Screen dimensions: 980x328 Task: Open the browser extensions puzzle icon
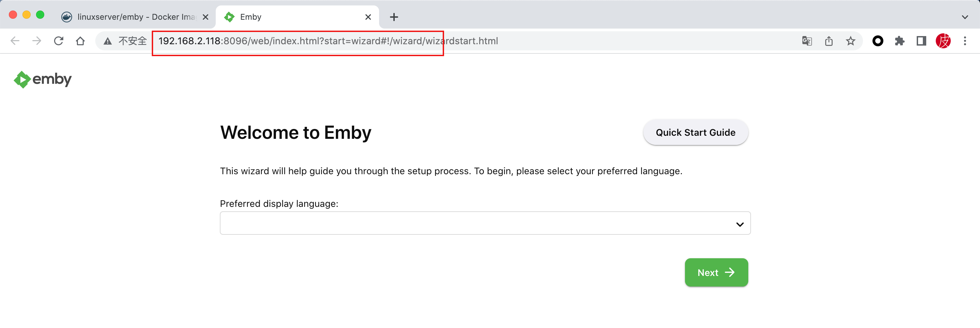coord(899,41)
